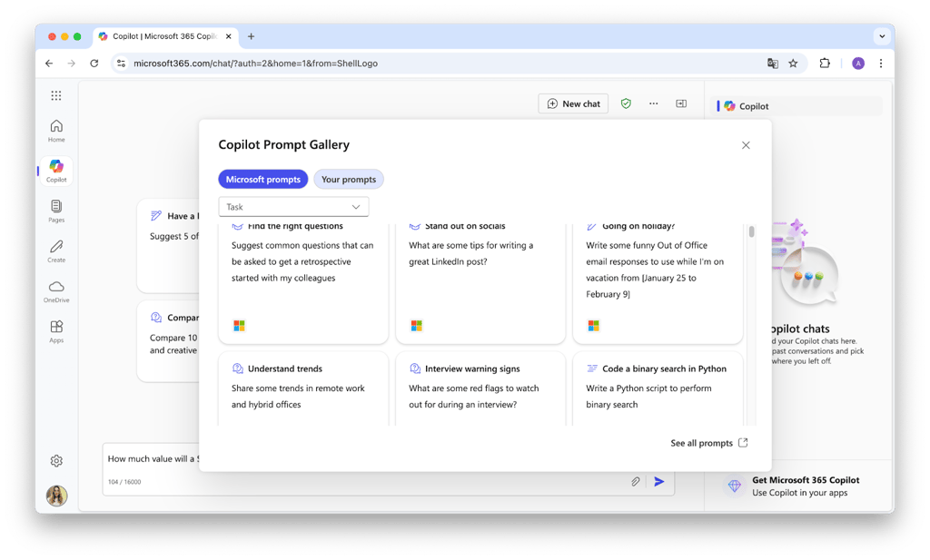Click the user profile photo
The image size is (930, 560).
pos(56,496)
